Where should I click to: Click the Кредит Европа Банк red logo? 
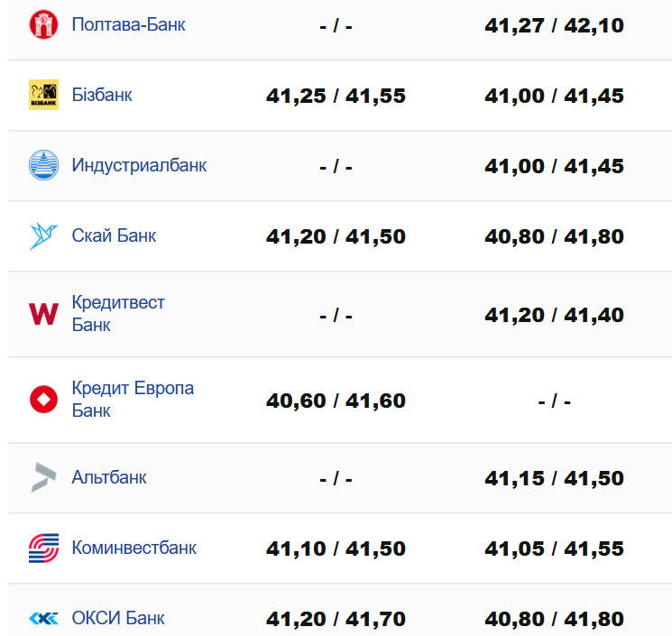pyautogui.click(x=43, y=400)
